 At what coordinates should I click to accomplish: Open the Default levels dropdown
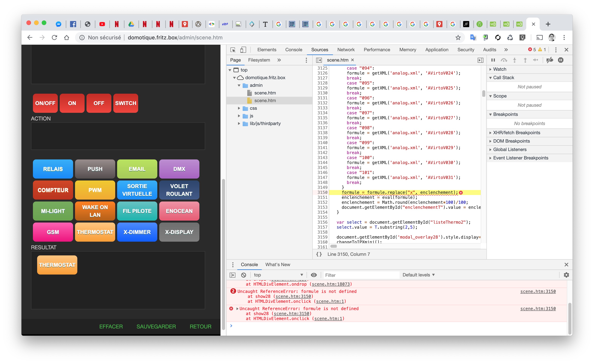click(x=418, y=275)
